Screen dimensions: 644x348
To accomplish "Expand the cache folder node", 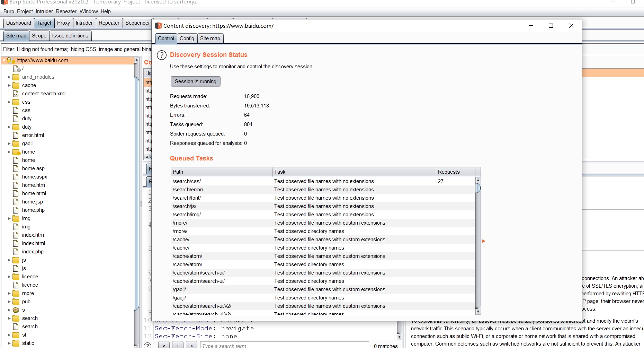I will [x=9, y=85].
